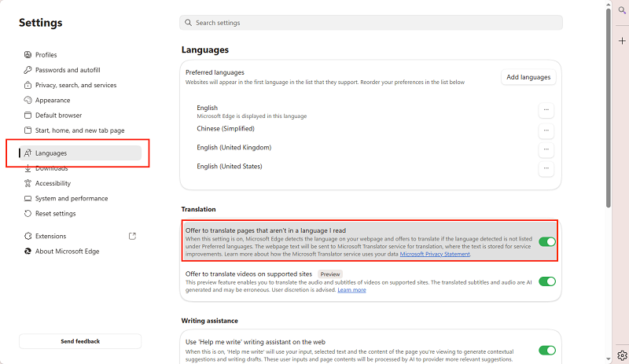
Task: Click the vertical scrollbar thumb
Action: [609, 108]
